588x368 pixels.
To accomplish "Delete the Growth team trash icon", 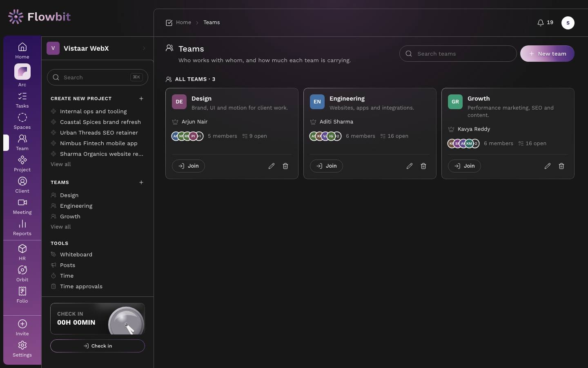I will (561, 166).
